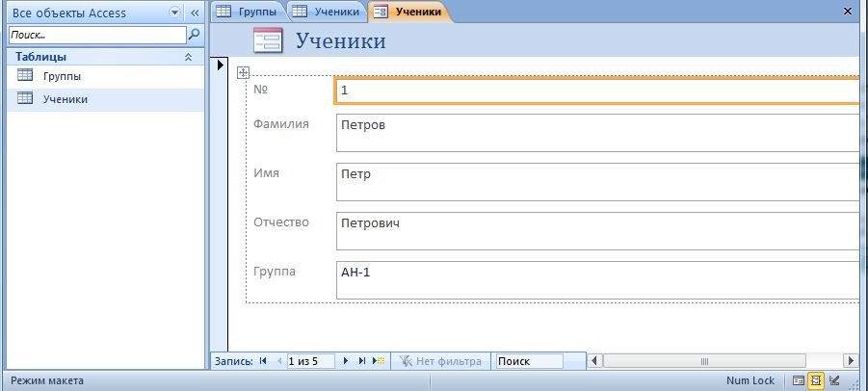868x391 pixels.
Task: Open the 'Все объекты Access' dropdown menu
Action: (174, 13)
